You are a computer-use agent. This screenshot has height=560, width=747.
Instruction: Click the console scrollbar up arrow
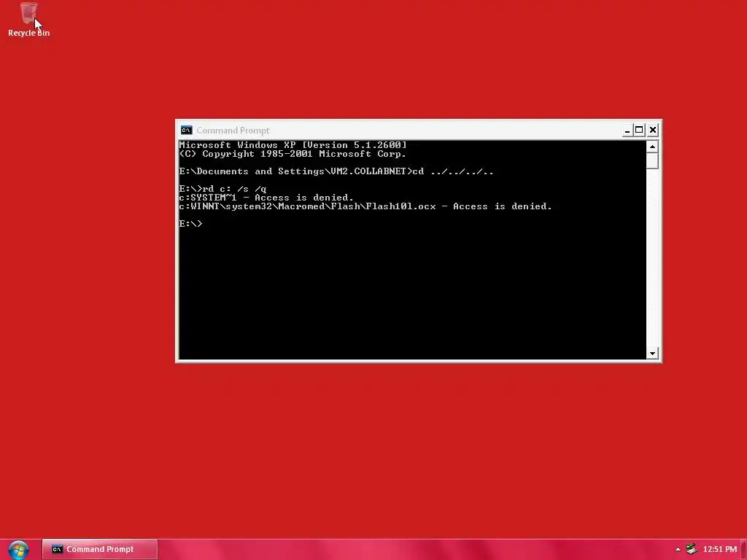coord(652,146)
